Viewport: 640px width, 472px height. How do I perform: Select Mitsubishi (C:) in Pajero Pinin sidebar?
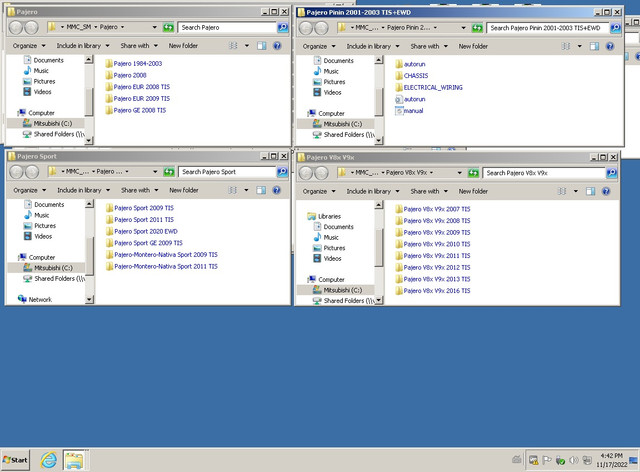click(x=338, y=124)
